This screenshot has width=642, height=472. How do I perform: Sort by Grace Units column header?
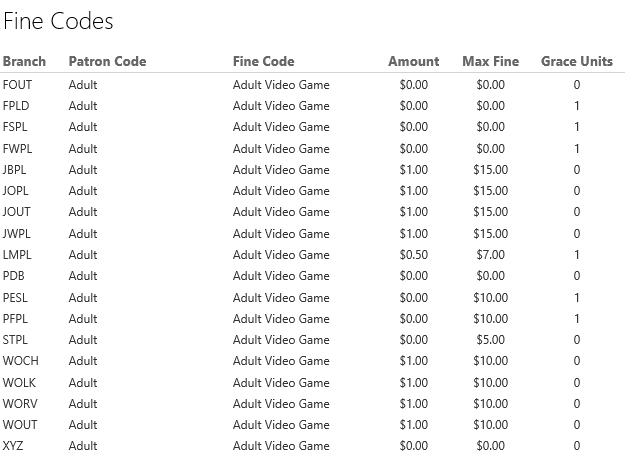(577, 61)
